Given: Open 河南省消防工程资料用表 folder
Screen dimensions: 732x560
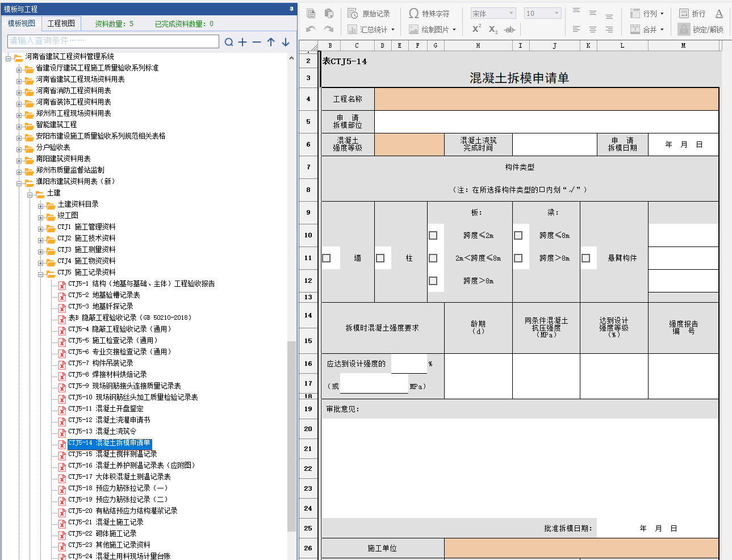Looking at the screenshot, I should [x=73, y=91].
